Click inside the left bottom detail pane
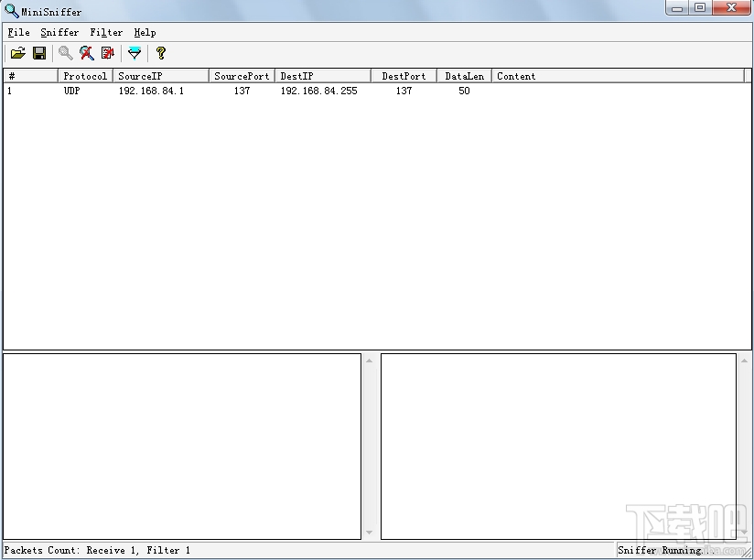 click(182, 447)
